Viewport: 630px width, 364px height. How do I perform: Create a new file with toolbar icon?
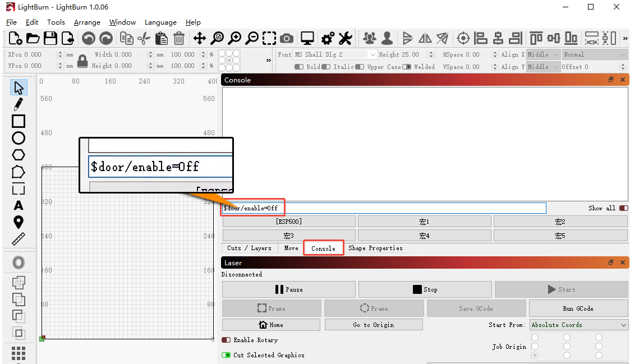[x=15, y=38]
